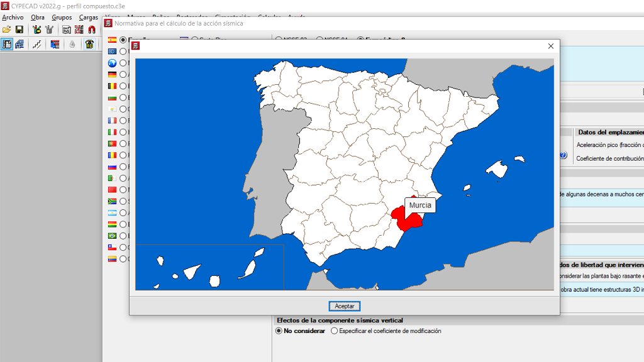The height and width of the screenshot is (362, 644).
Task: Click the open folder icon in toolbar
Action: pyautogui.click(x=7, y=29)
